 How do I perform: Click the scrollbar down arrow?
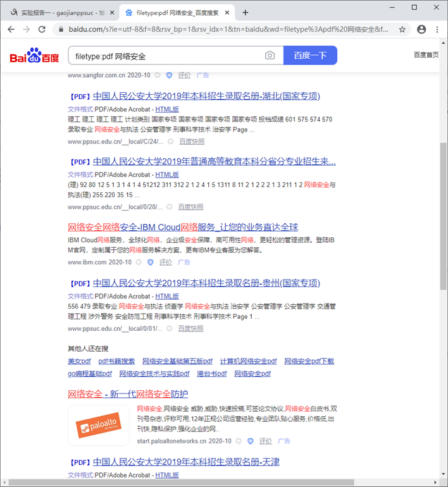point(444,474)
